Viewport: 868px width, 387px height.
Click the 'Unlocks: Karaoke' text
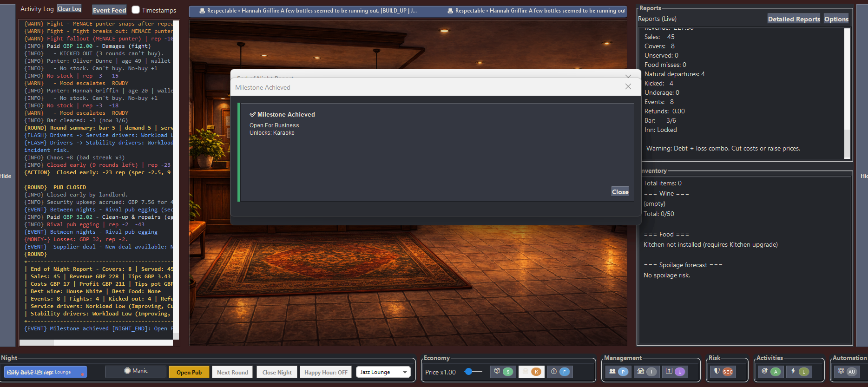[x=272, y=133]
